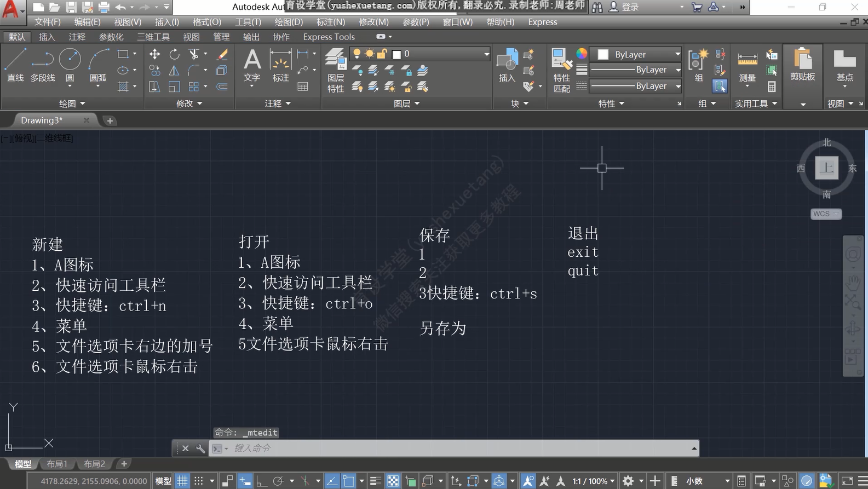Viewport: 868px width, 489px height.
Task: Switch to the 注释 ribbon tab
Action: tap(77, 37)
